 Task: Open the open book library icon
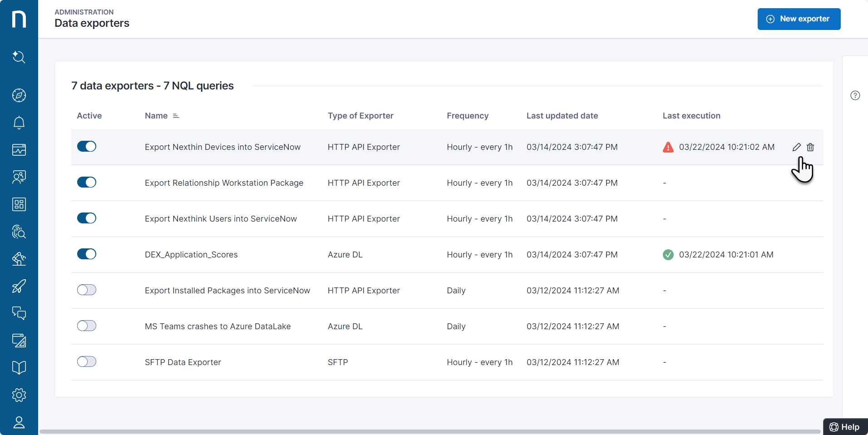pyautogui.click(x=19, y=368)
